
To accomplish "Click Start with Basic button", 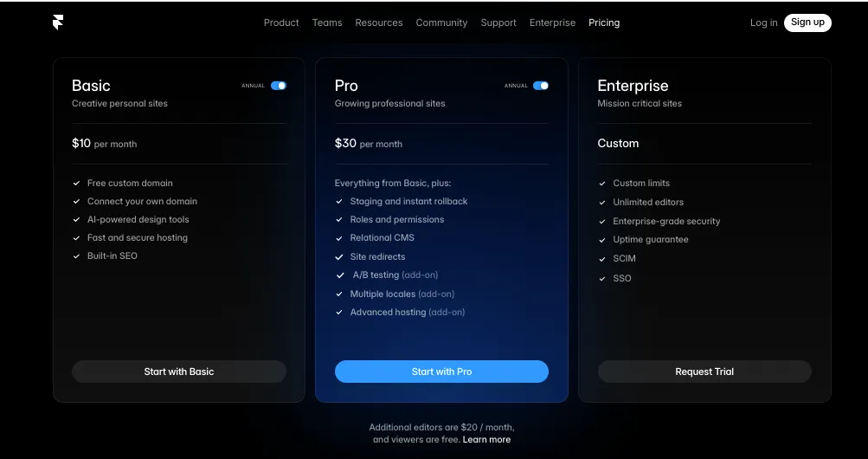I will pyautogui.click(x=179, y=372).
